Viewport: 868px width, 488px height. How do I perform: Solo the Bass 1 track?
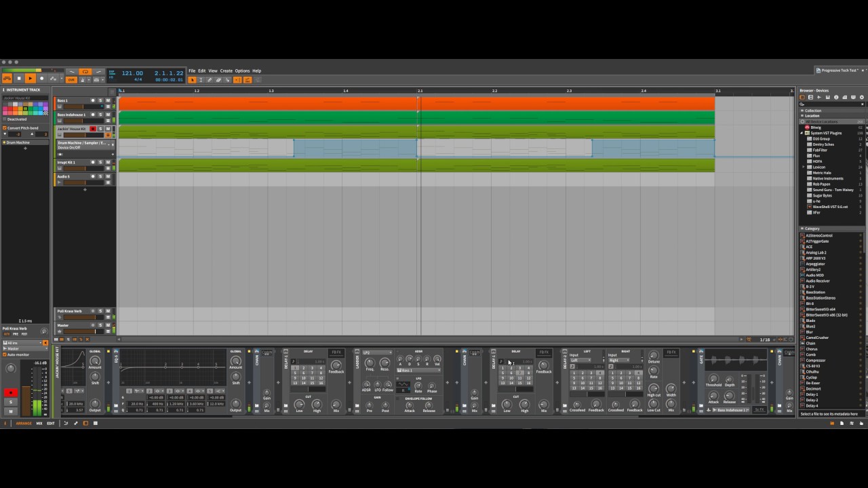click(100, 100)
